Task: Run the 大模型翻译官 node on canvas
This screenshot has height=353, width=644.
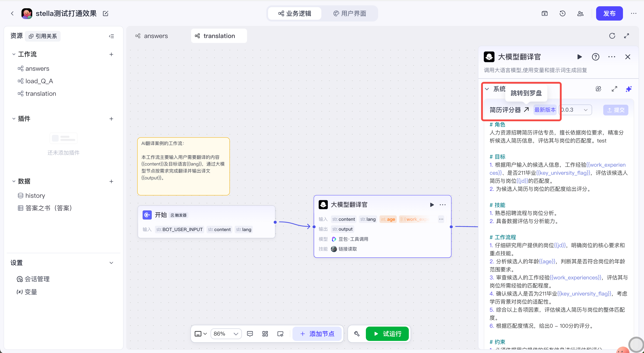Action: pos(432,205)
